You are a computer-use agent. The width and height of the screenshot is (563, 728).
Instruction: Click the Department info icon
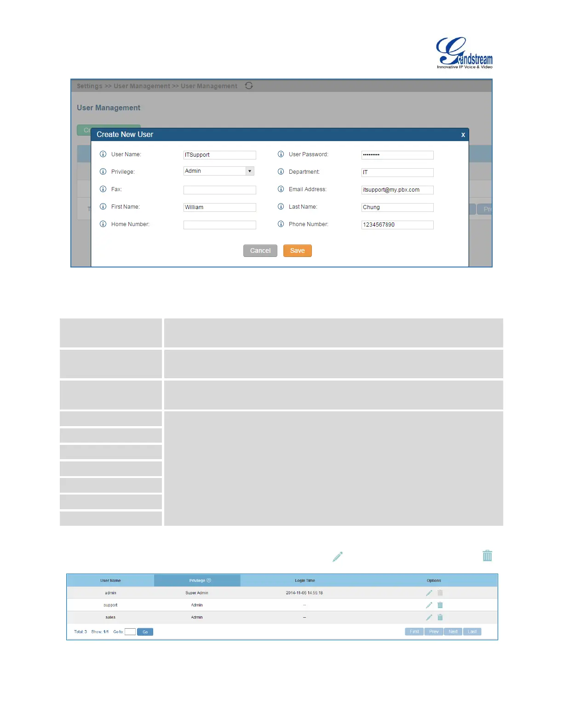click(x=281, y=171)
